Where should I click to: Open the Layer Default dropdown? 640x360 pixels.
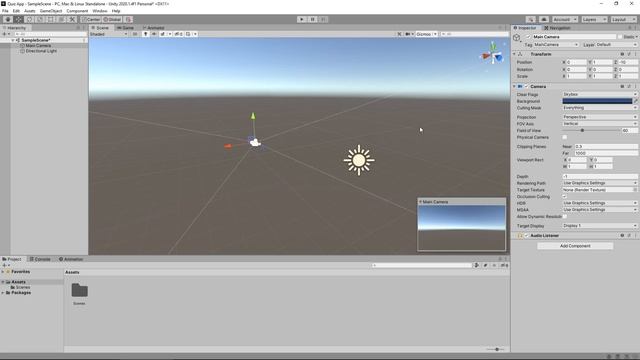pyautogui.click(x=616, y=44)
